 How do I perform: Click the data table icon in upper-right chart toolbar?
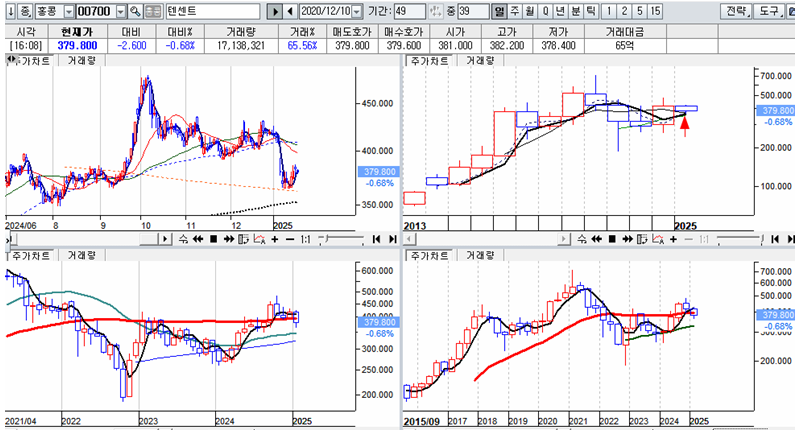(x=642, y=239)
